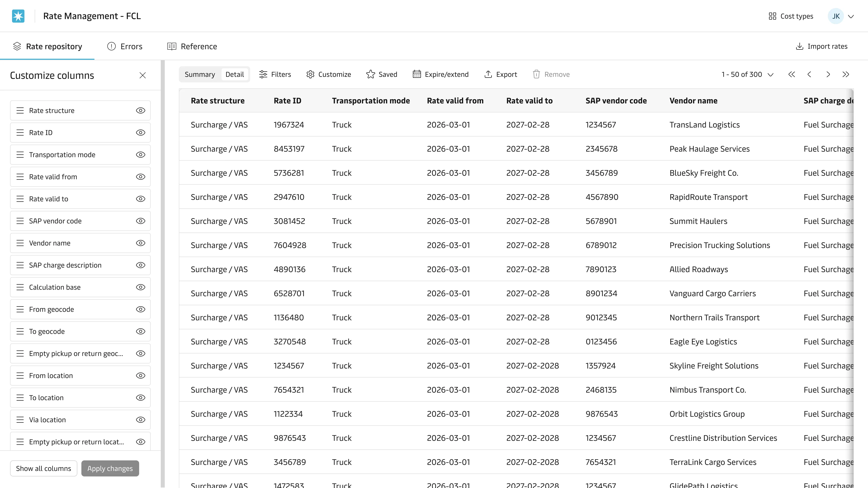Select SAP vendor code 4567890

pos(602,197)
